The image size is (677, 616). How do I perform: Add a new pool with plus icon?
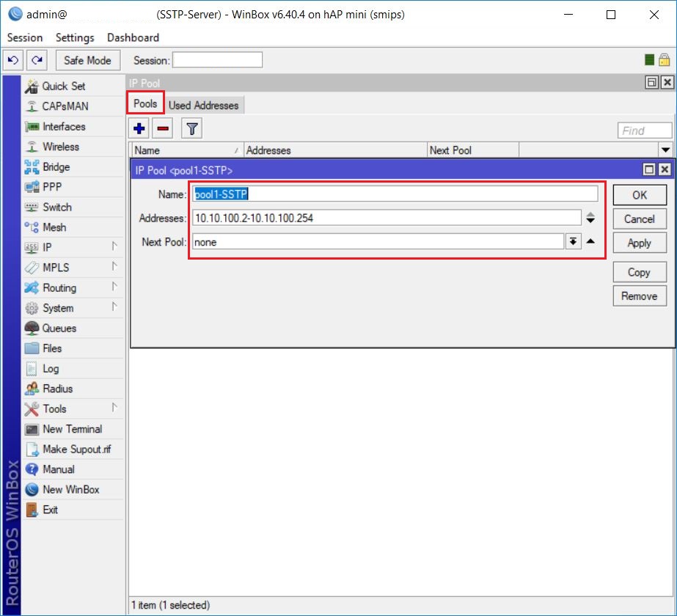click(139, 128)
